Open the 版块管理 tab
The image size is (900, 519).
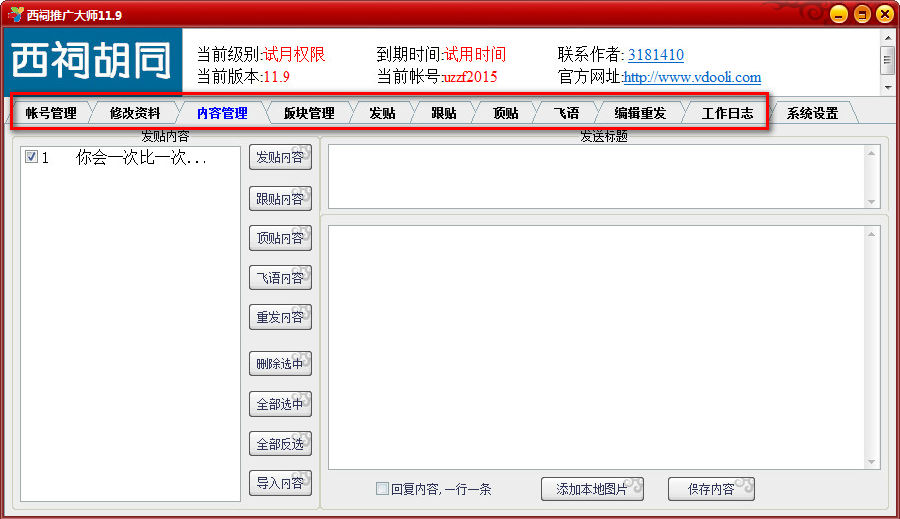tap(309, 113)
